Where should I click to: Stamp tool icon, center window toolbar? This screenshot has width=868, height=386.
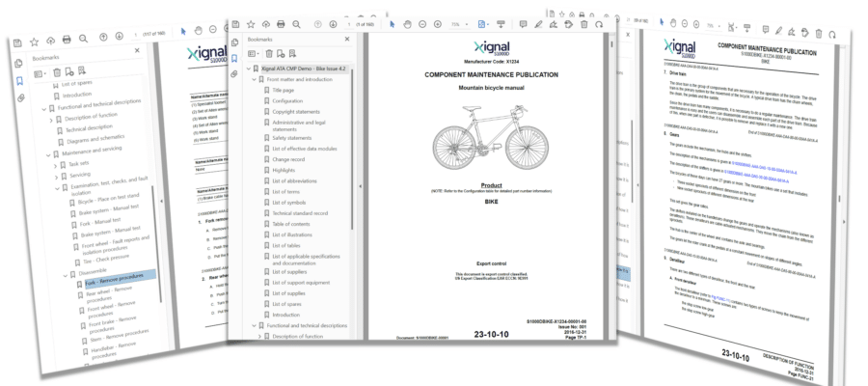pos(568,24)
